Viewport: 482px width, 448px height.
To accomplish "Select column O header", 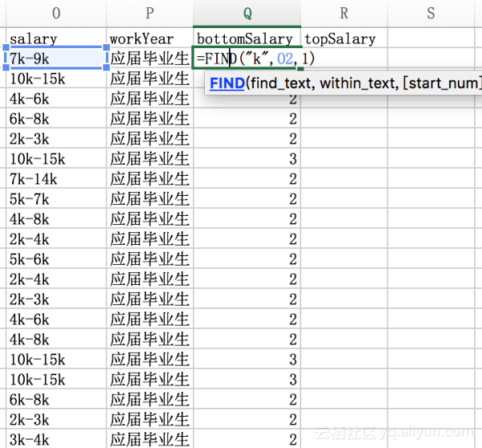I will pyautogui.click(x=56, y=13).
